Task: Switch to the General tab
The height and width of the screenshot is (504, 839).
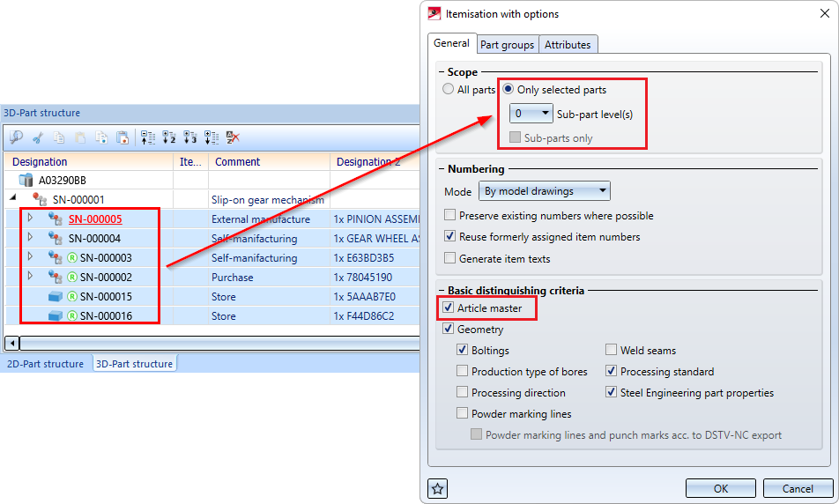Action: click(x=451, y=43)
